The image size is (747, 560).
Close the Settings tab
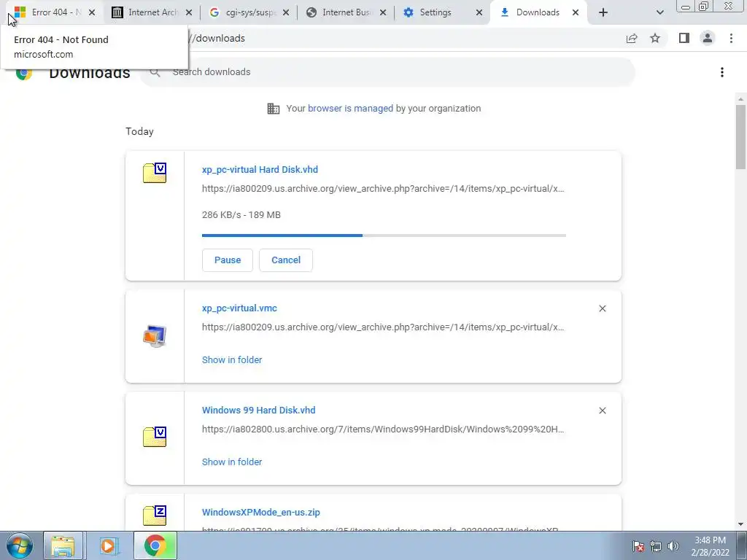[479, 13]
